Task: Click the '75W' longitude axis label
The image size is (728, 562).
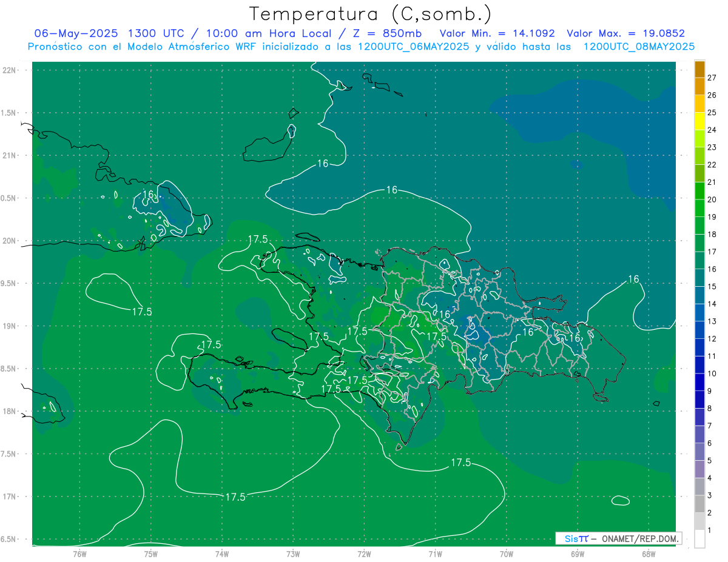Action: [151, 554]
